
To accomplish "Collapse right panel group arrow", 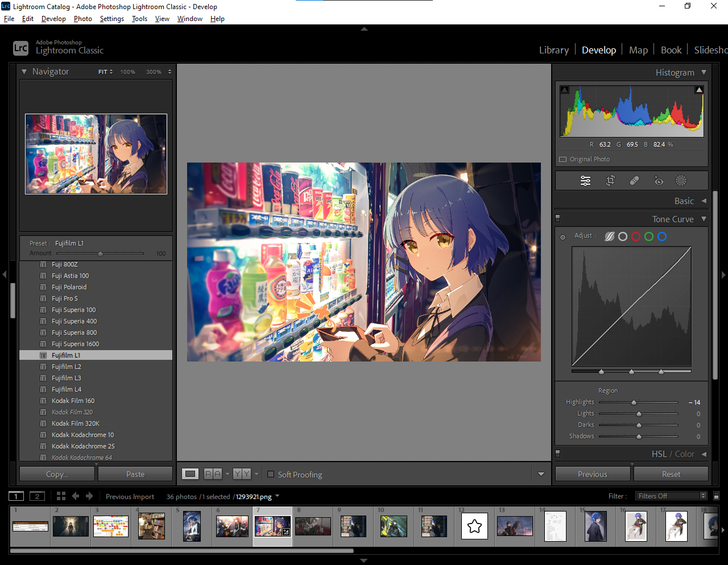I will coord(723,275).
